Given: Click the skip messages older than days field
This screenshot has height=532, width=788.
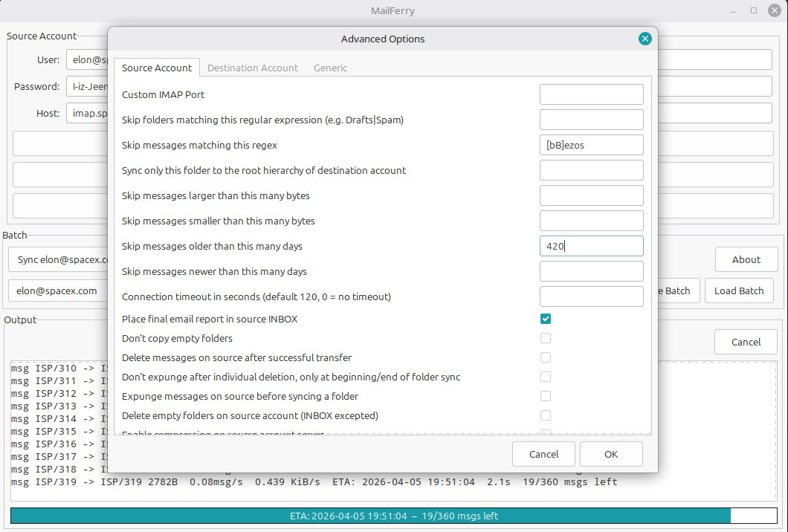Looking at the screenshot, I should click(591, 246).
